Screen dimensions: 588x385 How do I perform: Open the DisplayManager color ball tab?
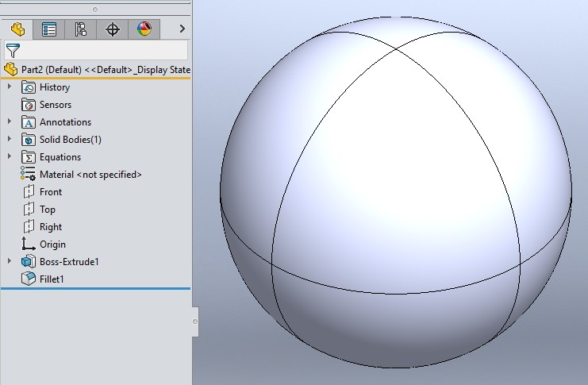(x=144, y=29)
